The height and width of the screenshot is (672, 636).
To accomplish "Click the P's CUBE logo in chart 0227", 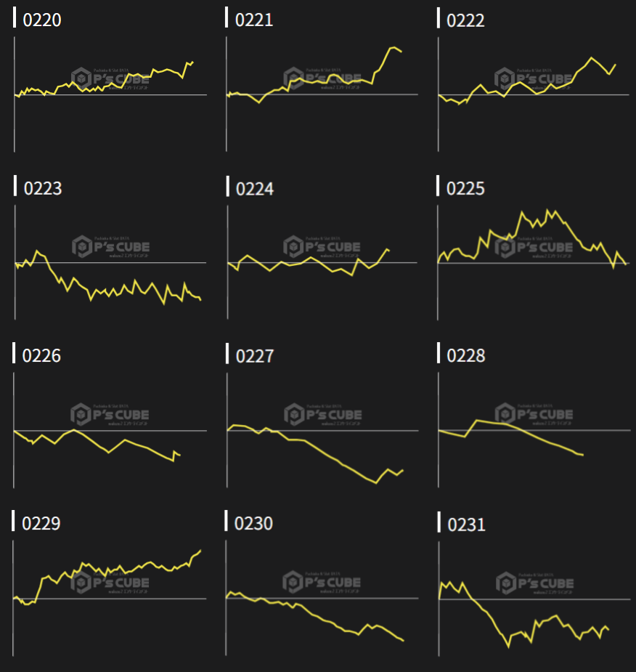I will pos(322,414).
